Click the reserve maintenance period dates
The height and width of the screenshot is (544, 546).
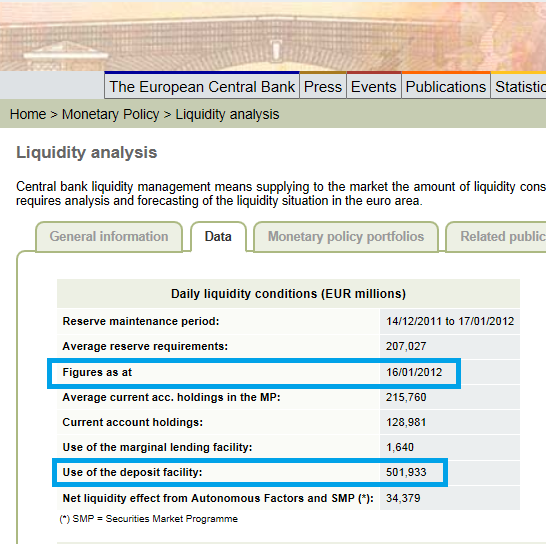(x=450, y=321)
